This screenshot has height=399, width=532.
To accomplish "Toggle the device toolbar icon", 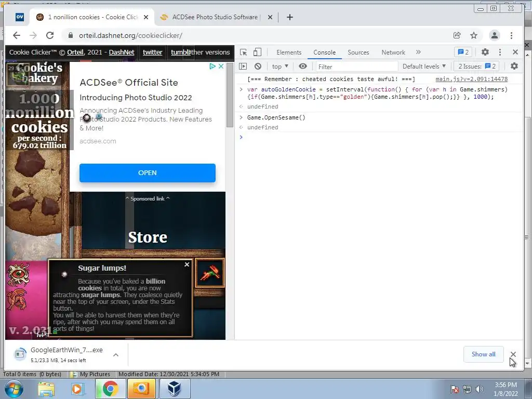I will pos(257,52).
